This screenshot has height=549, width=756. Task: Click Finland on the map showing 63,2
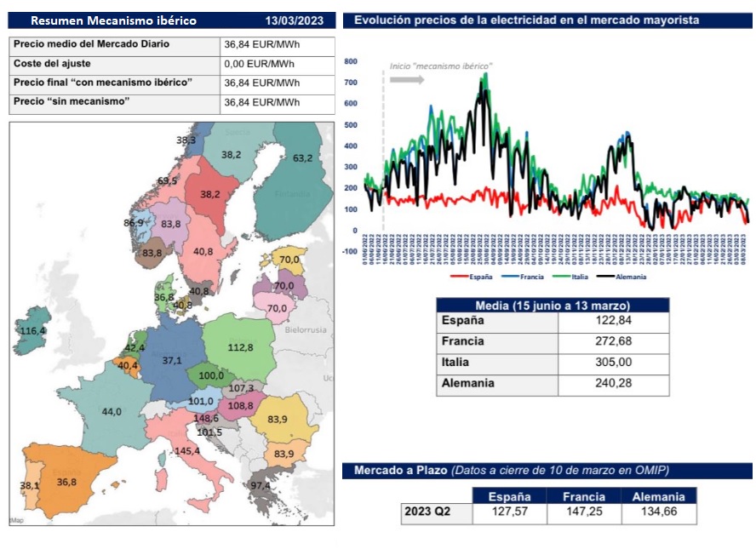point(302,158)
